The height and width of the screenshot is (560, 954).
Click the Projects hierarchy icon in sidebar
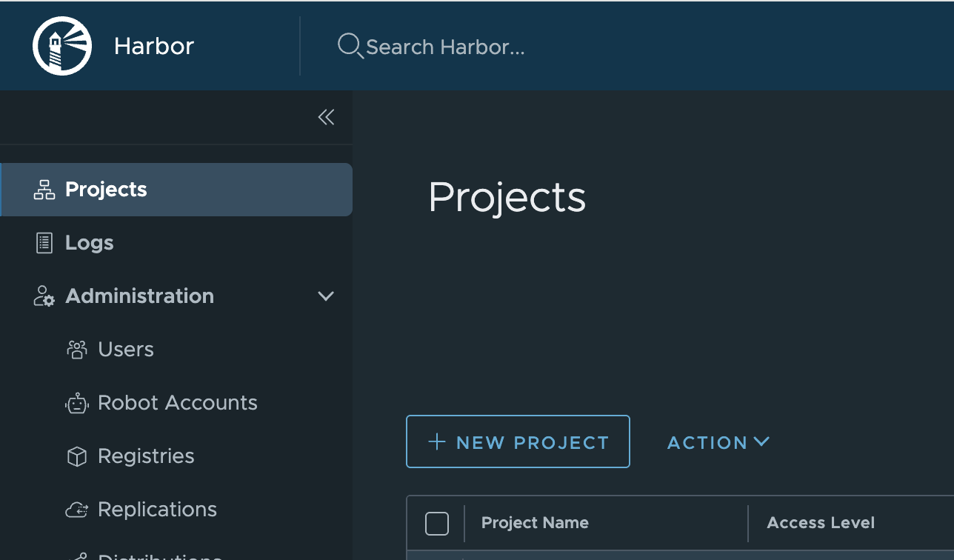coord(44,190)
